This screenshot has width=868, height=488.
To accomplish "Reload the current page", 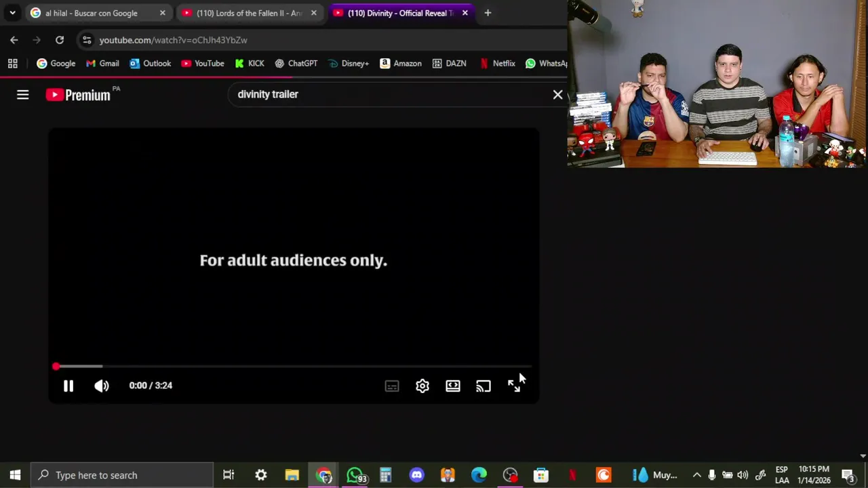I will pos(60,40).
